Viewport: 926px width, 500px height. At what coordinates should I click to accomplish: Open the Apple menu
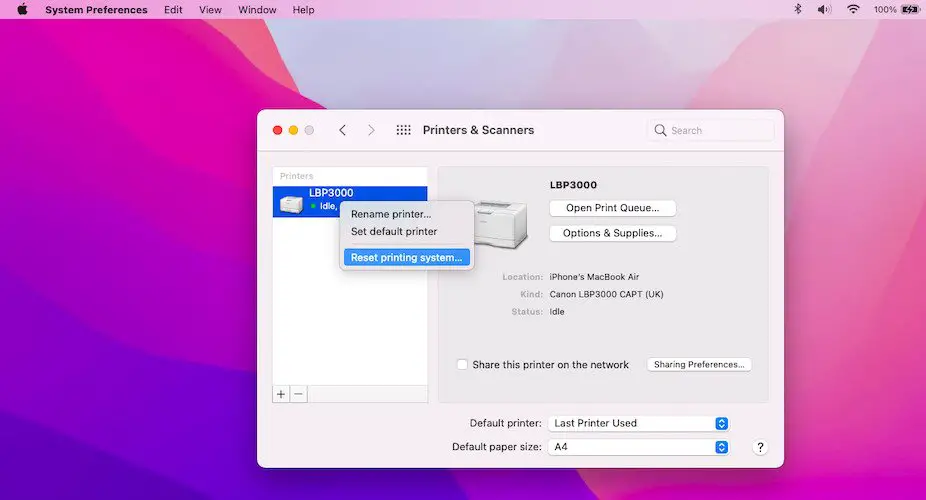point(22,10)
